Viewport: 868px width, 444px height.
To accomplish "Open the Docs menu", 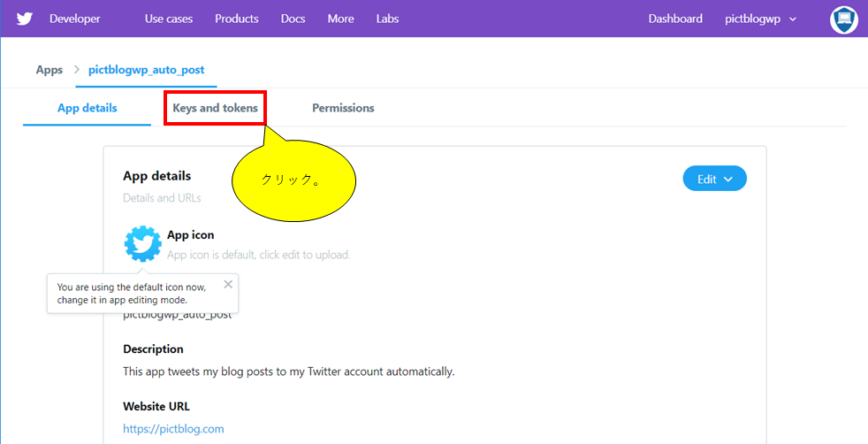I will click(x=293, y=19).
